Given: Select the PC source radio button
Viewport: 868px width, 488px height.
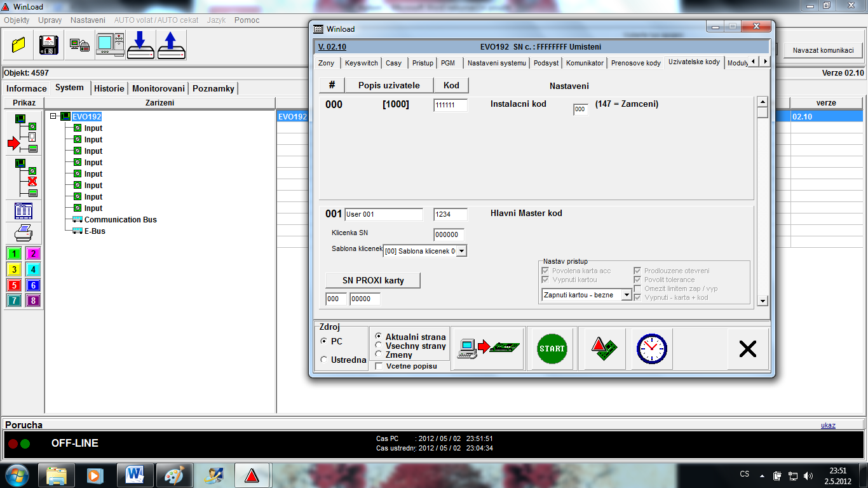Looking at the screenshot, I should click(x=324, y=341).
